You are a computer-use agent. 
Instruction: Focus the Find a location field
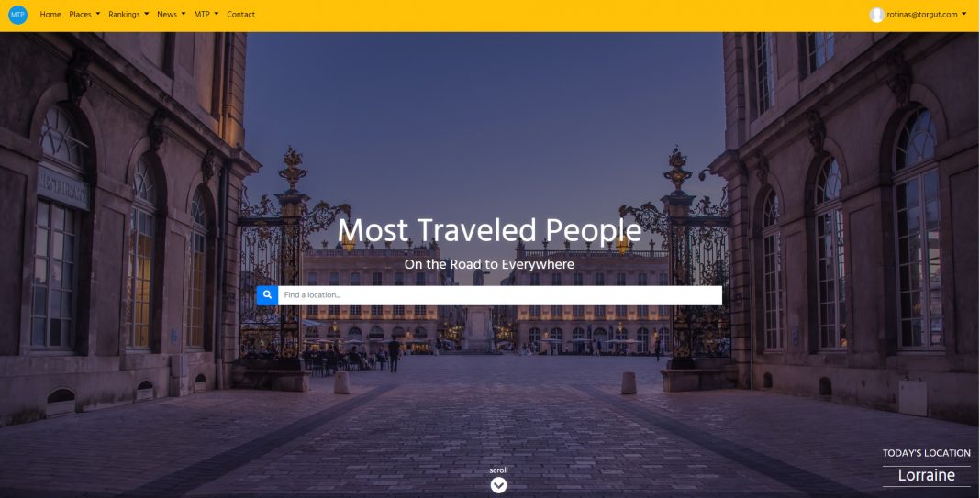[x=499, y=295]
